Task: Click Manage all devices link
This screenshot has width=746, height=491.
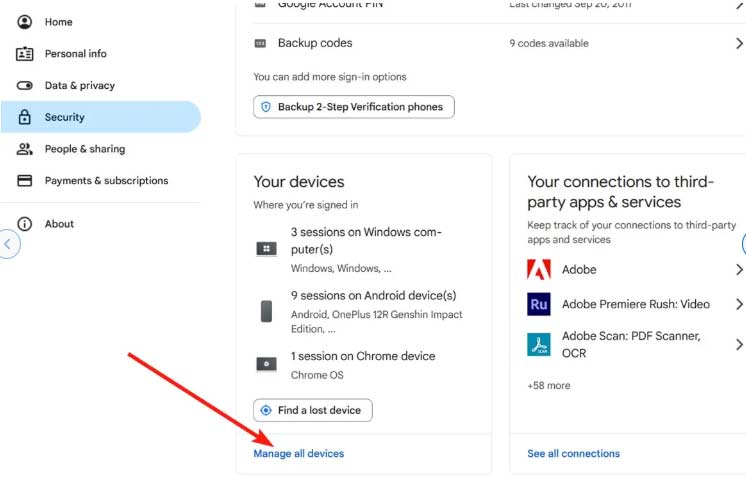Action: point(298,454)
